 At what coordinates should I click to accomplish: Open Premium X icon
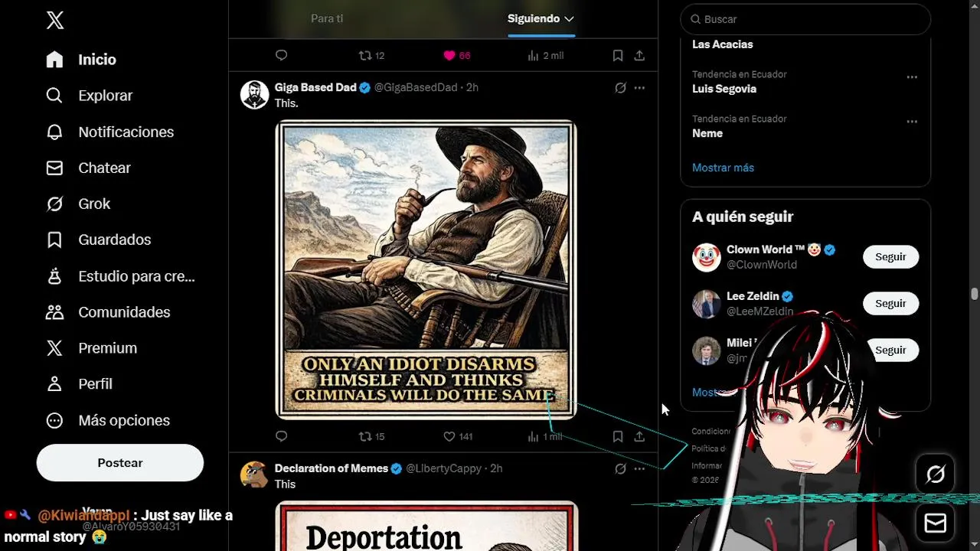tap(54, 348)
